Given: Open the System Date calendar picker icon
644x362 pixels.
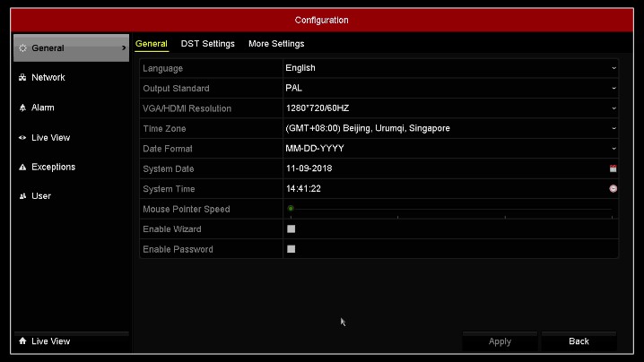Looking at the screenshot, I should 613,168.
